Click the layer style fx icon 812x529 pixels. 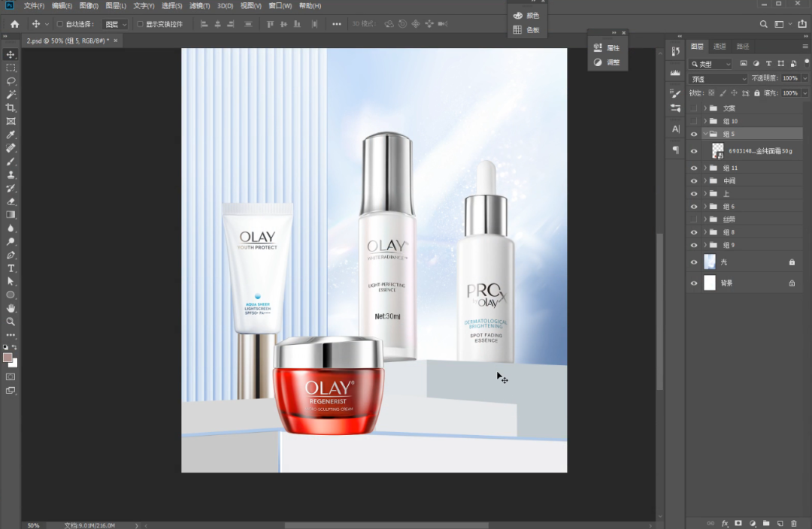725,523
